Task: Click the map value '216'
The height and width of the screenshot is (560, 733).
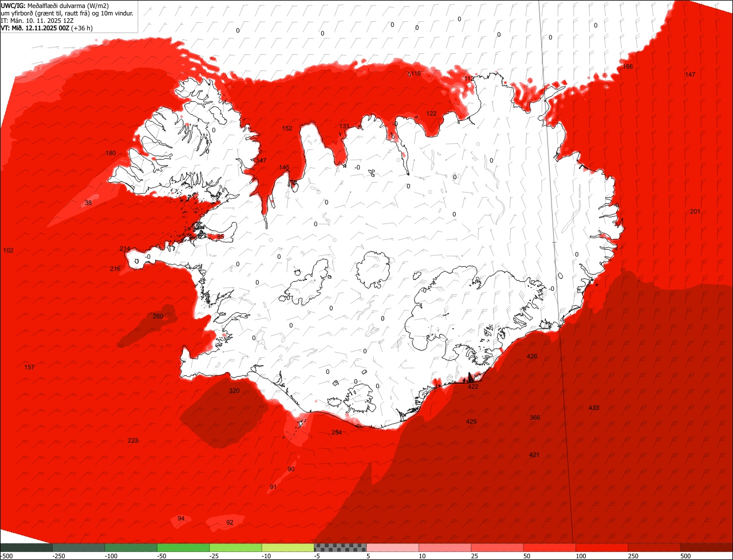Action: point(115,269)
